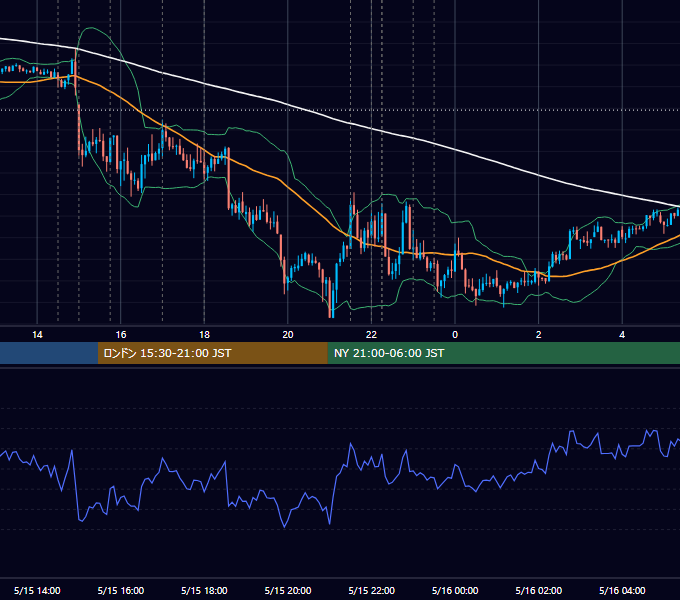The height and width of the screenshot is (600, 680).
Task: Click the 5/15 22:00 date label
Action: pyautogui.click(x=372, y=590)
